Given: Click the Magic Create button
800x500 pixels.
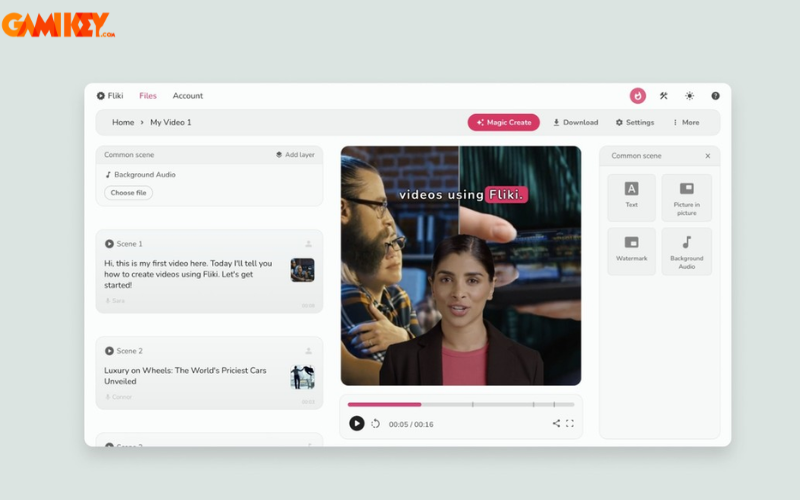Looking at the screenshot, I should (x=504, y=122).
